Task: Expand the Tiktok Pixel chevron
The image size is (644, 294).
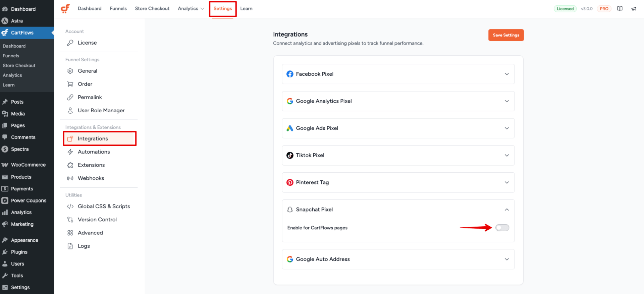Action: coord(507,155)
